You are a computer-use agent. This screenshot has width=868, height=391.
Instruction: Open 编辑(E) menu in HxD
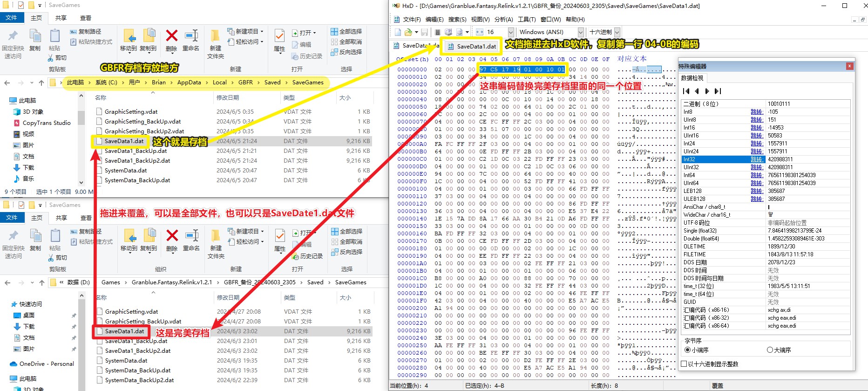coord(434,20)
